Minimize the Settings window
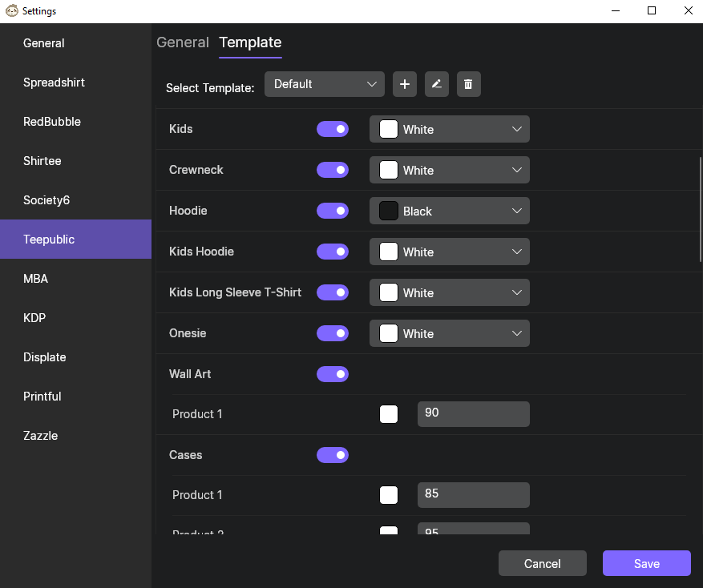The width and height of the screenshot is (703, 588). (x=616, y=10)
